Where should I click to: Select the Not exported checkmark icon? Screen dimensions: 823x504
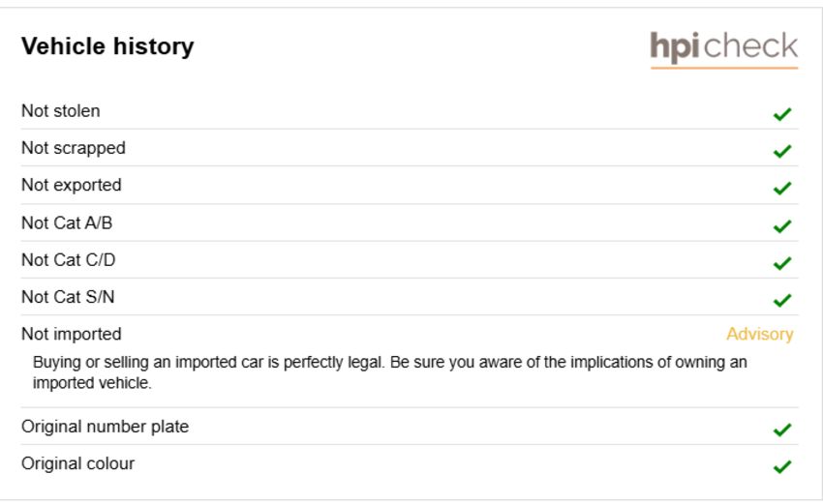point(782,188)
